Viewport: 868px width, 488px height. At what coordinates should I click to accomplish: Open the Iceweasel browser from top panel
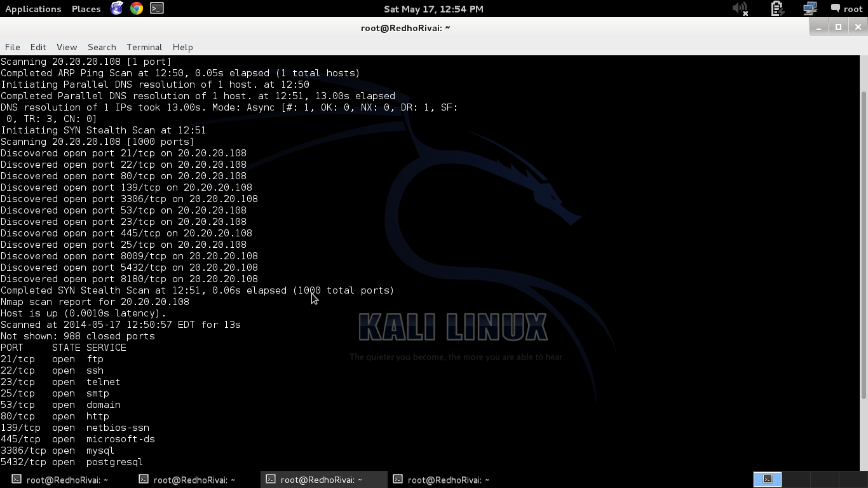[x=117, y=9]
